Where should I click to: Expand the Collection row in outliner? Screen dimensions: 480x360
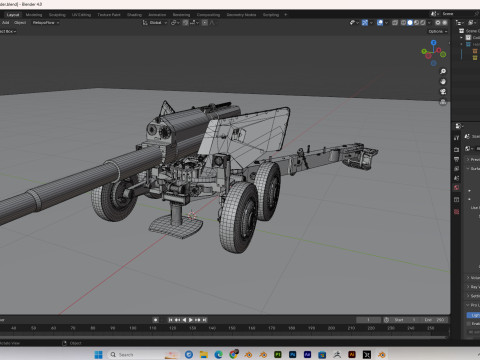coord(462,38)
